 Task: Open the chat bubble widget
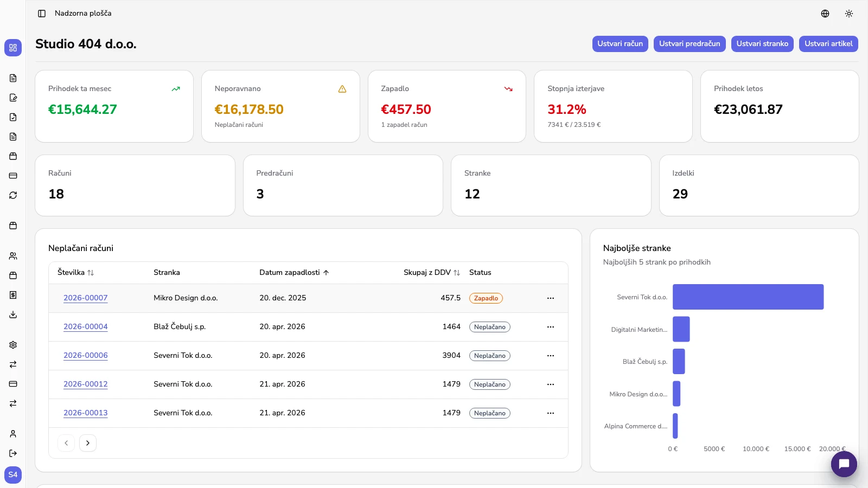[844, 464]
